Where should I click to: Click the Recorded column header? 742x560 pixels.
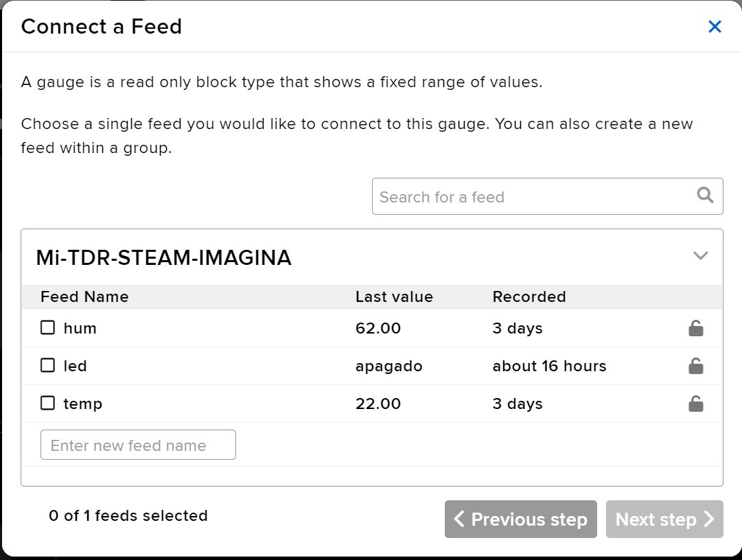tap(529, 296)
